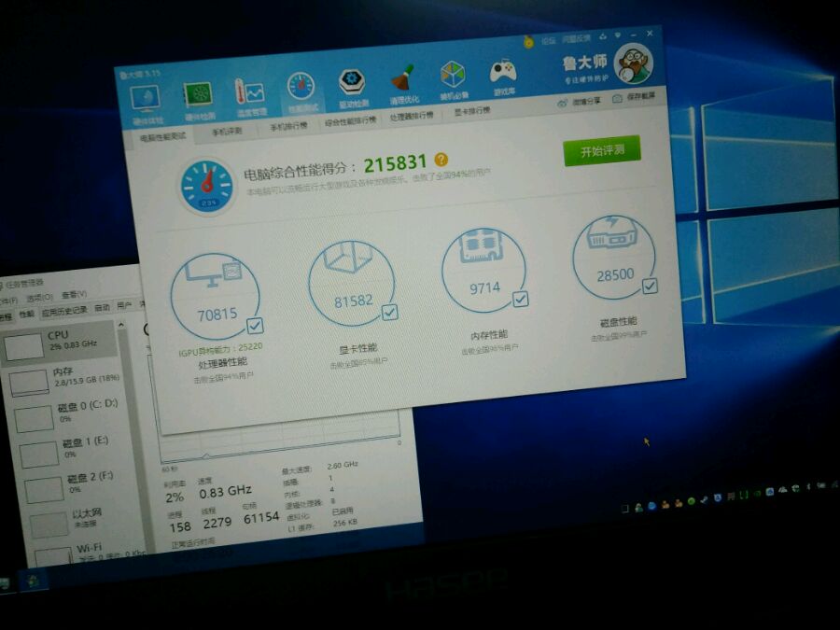Click the 0.83 GHz speed value

(225, 491)
